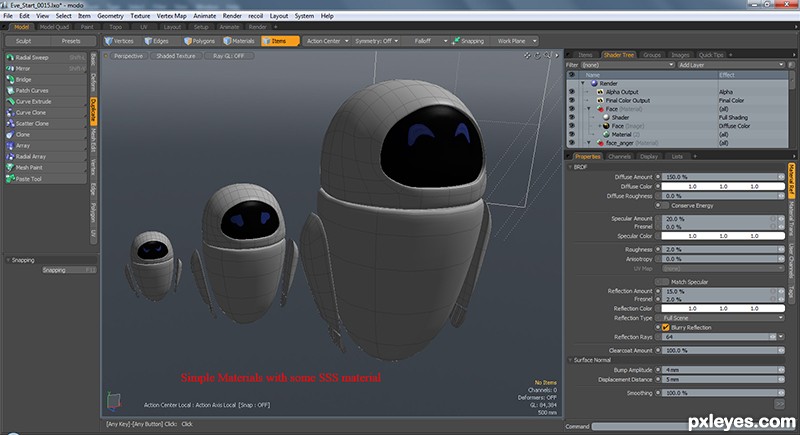Select the Curve Extrude tool
Image resolution: width=800 pixels, height=435 pixels.
pos(46,101)
